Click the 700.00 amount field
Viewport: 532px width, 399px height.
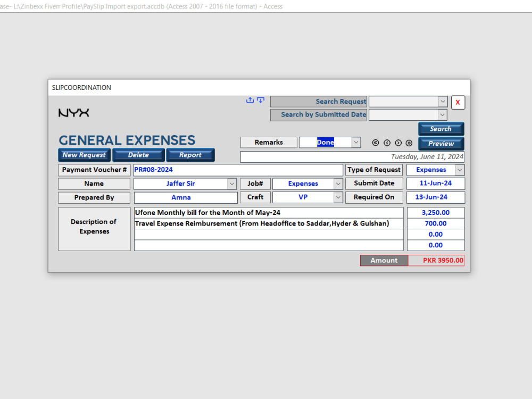[436, 223]
